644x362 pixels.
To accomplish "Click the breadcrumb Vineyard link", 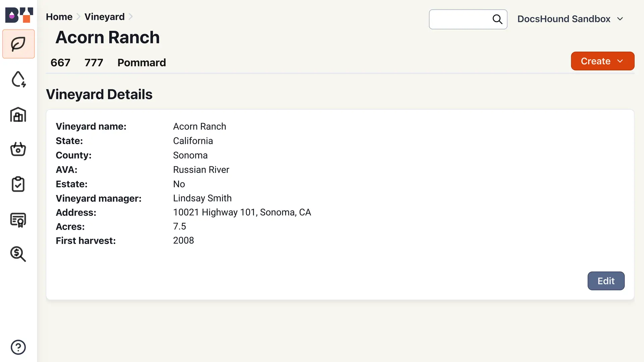I will [104, 16].
